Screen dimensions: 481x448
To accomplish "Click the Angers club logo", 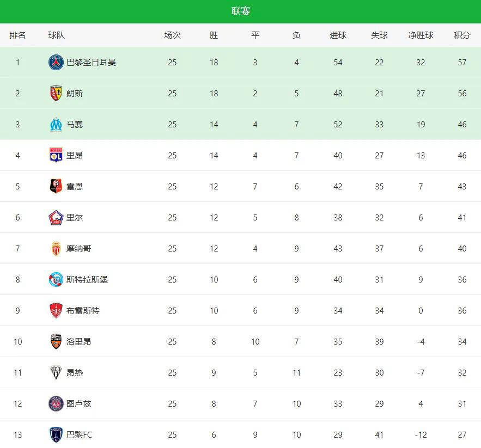I will click(x=56, y=372).
